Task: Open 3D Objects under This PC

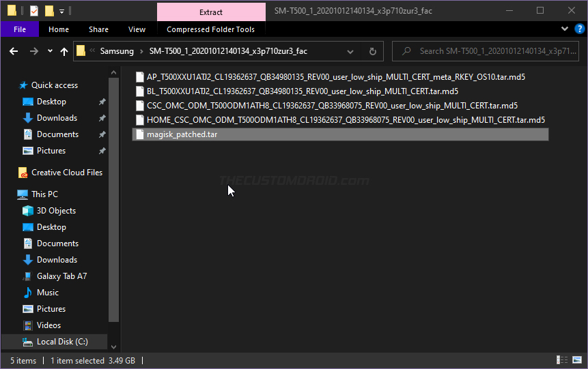Action: [x=56, y=211]
